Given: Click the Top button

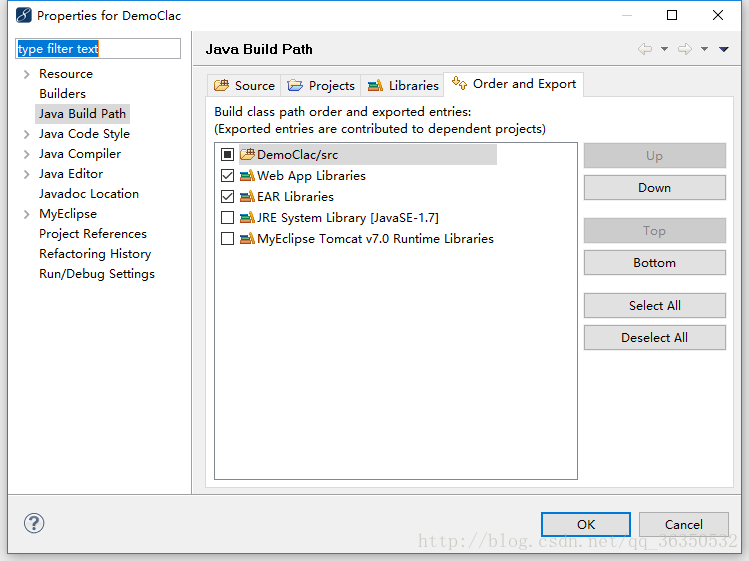Looking at the screenshot, I should (x=654, y=231).
